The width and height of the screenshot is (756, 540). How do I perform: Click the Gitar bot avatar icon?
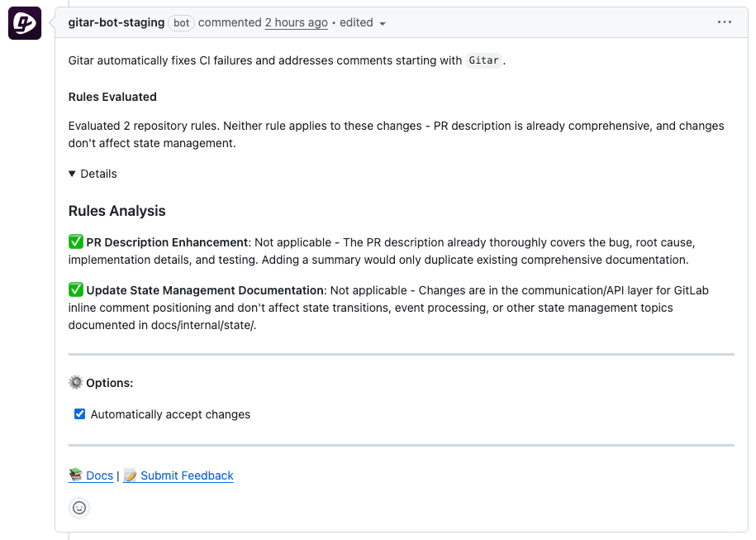pyautogui.click(x=25, y=24)
